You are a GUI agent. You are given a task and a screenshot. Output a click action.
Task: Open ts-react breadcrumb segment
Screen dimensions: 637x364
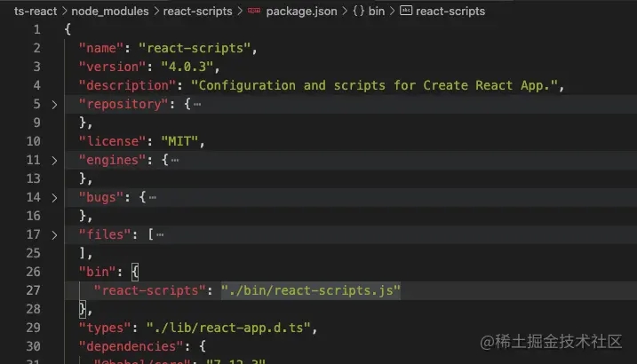point(36,12)
